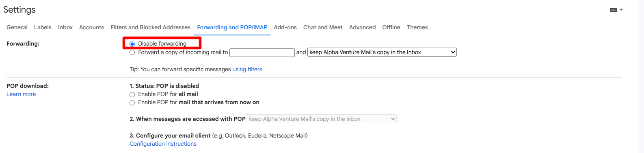Click the Settings page heading
Viewport: 644px width, 153px height.
click(x=19, y=10)
